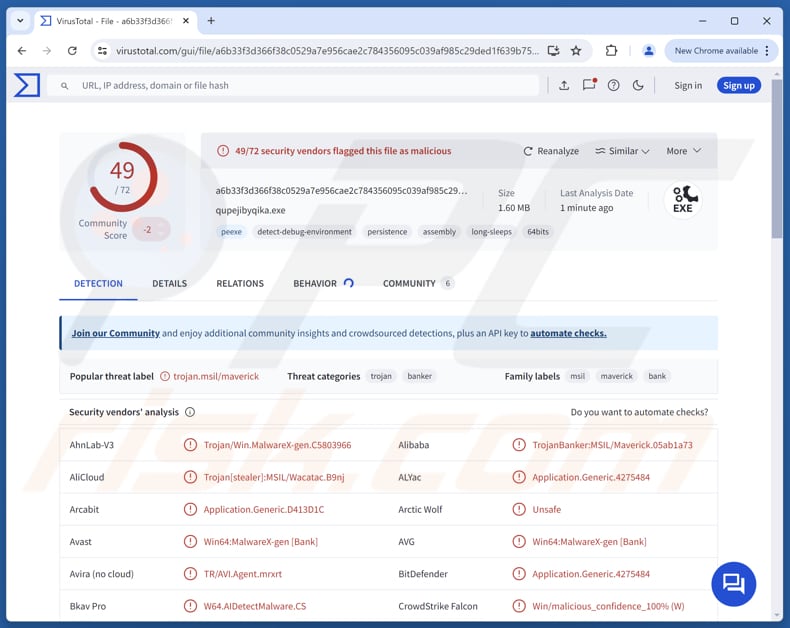The image size is (790, 628).
Task: Open the tab search dropdown arrow
Action: (20, 21)
